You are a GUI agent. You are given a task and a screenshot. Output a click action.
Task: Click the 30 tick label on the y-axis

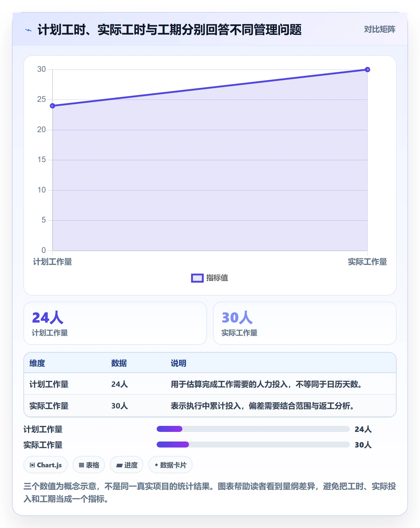(41, 69)
